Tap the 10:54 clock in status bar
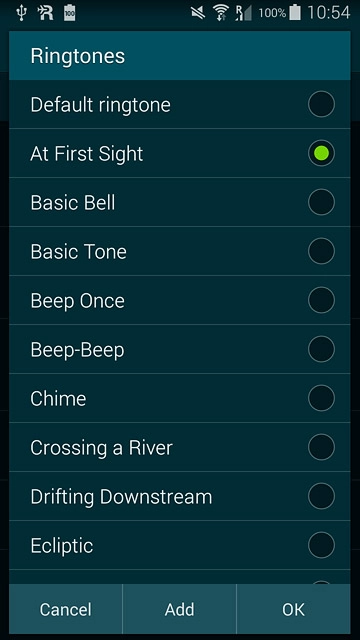 pyautogui.click(x=329, y=13)
